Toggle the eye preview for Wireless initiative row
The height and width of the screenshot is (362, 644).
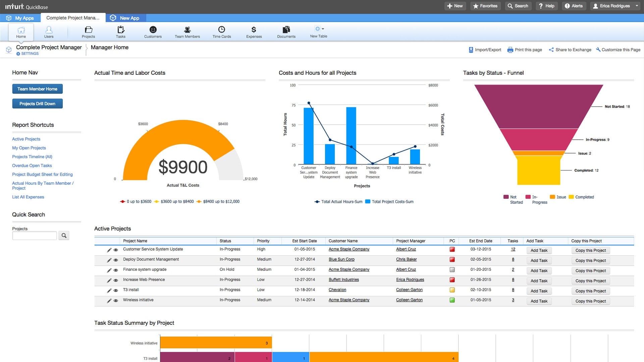pos(115,301)
